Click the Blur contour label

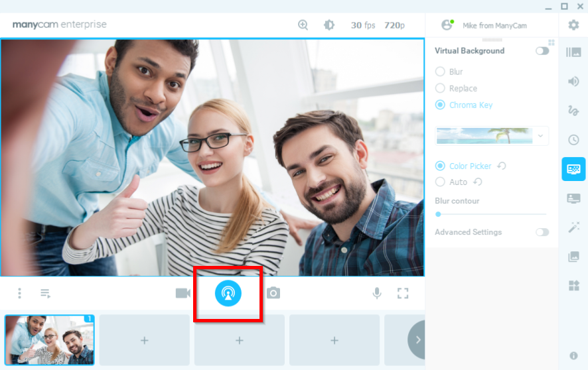457,201
